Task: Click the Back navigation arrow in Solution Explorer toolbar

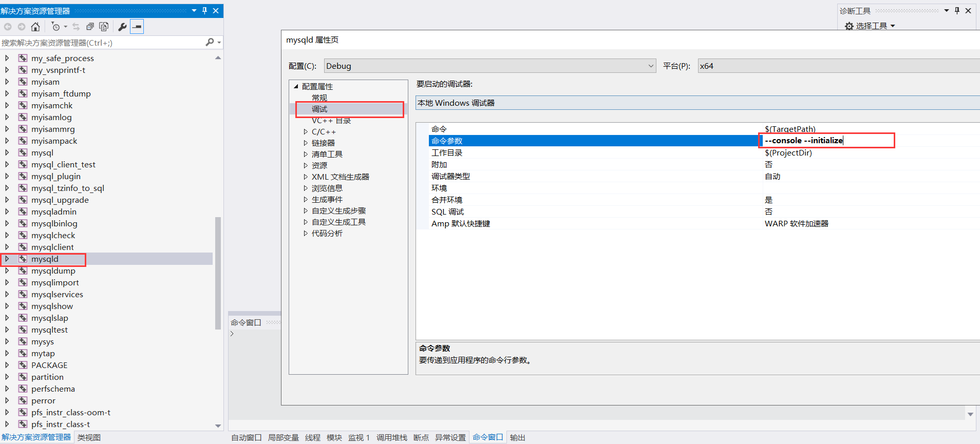Action: (x=8, y=27)
